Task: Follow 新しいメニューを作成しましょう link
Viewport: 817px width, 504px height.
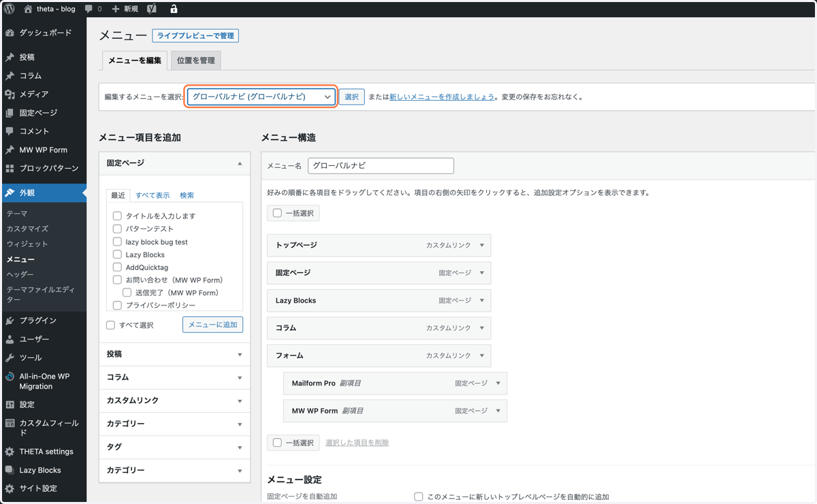Action: pos(442,97)
